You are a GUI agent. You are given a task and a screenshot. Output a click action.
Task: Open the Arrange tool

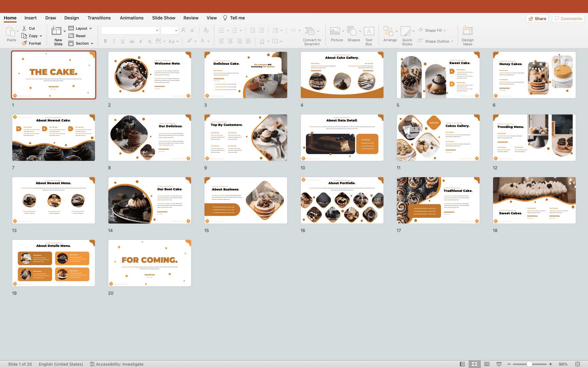(x=390, y=35)
